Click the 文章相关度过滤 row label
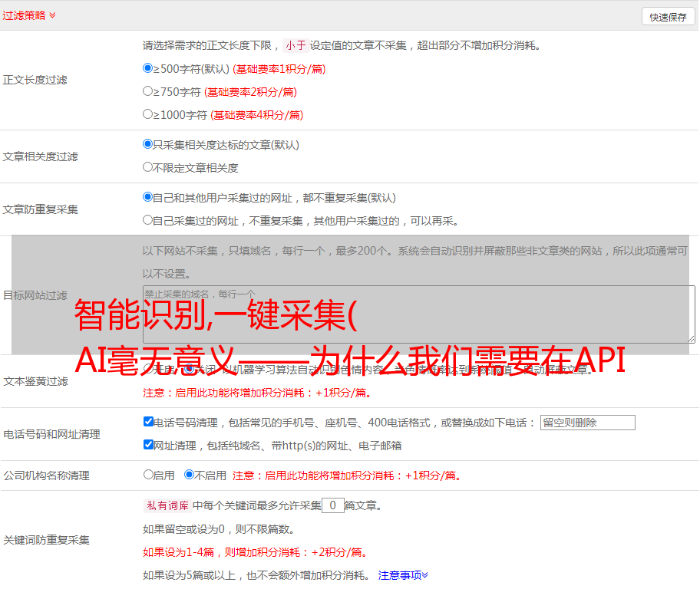Viewport: 700px width, 589px height. pyautogui.click(x=40, y=156)
